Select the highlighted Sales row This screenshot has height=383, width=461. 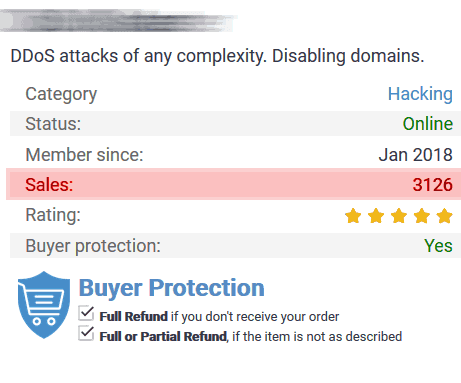click(233, 184)
